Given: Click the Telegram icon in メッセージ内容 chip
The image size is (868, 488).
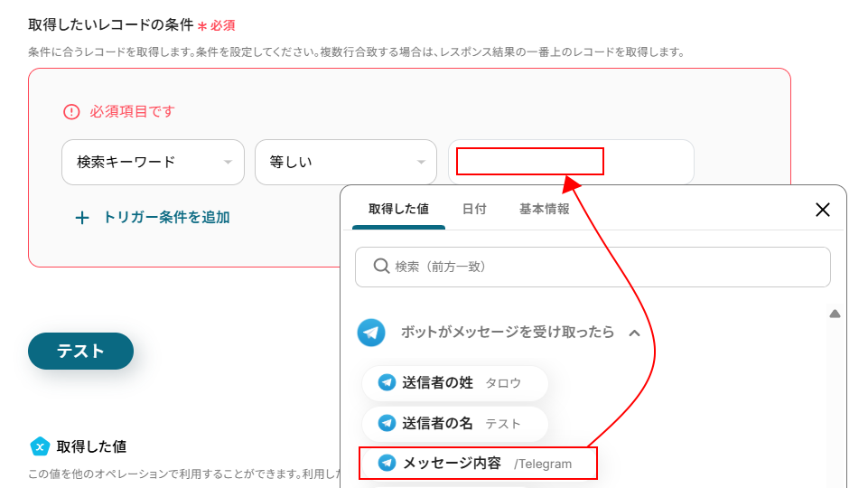Looking at the screenshot, I should tap(387, 463).
